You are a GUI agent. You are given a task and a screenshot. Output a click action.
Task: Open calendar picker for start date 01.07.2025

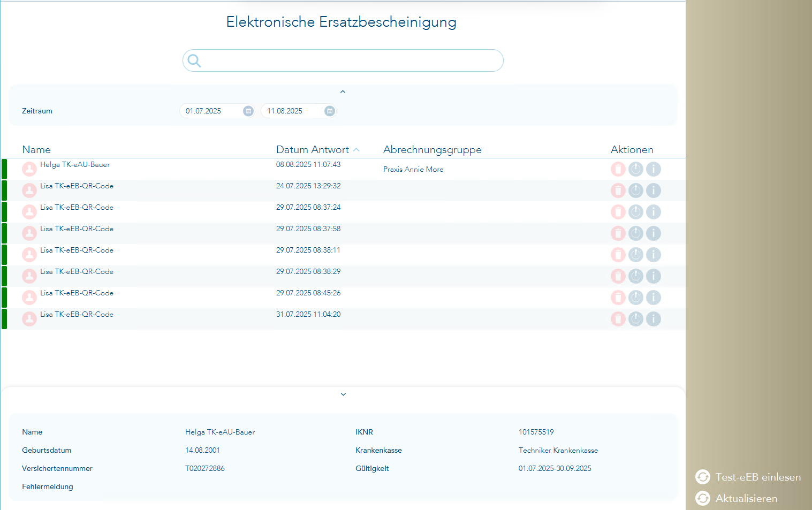click(248, 111)
